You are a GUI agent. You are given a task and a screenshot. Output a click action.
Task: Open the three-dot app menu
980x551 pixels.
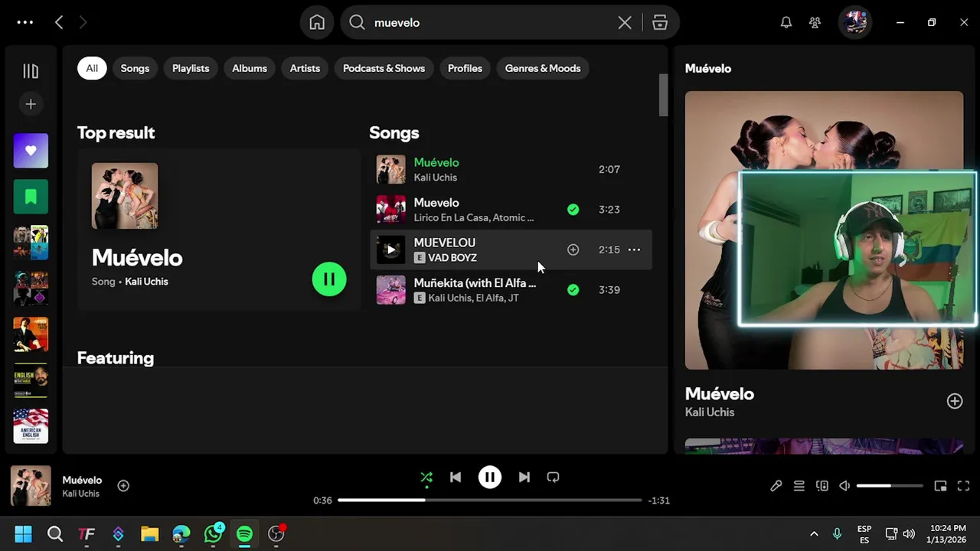[x=25, y=22]
